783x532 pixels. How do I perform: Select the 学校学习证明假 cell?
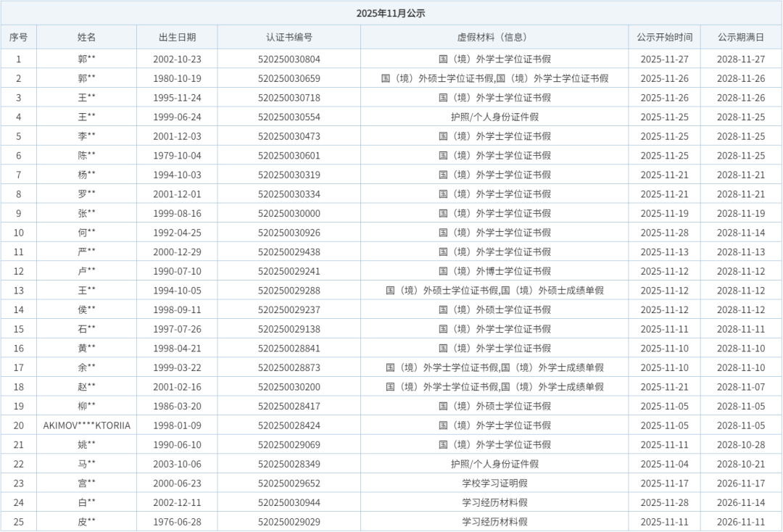tap(494, 483)
